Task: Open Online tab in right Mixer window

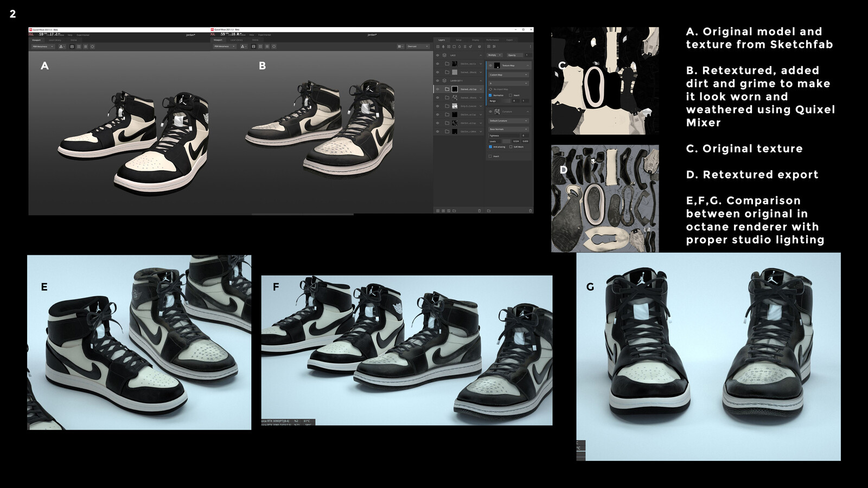Action: (255, 40)
